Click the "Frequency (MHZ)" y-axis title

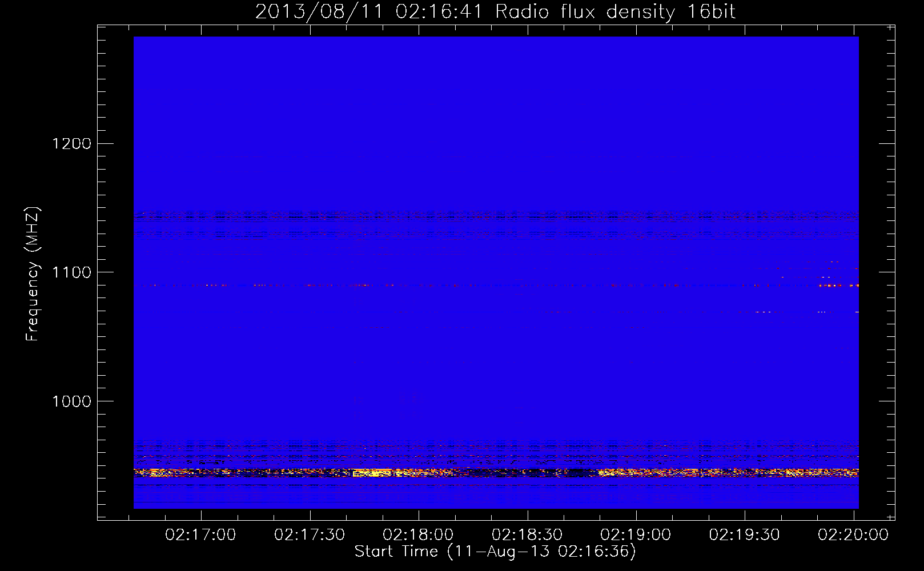click(x=33, y=274)
